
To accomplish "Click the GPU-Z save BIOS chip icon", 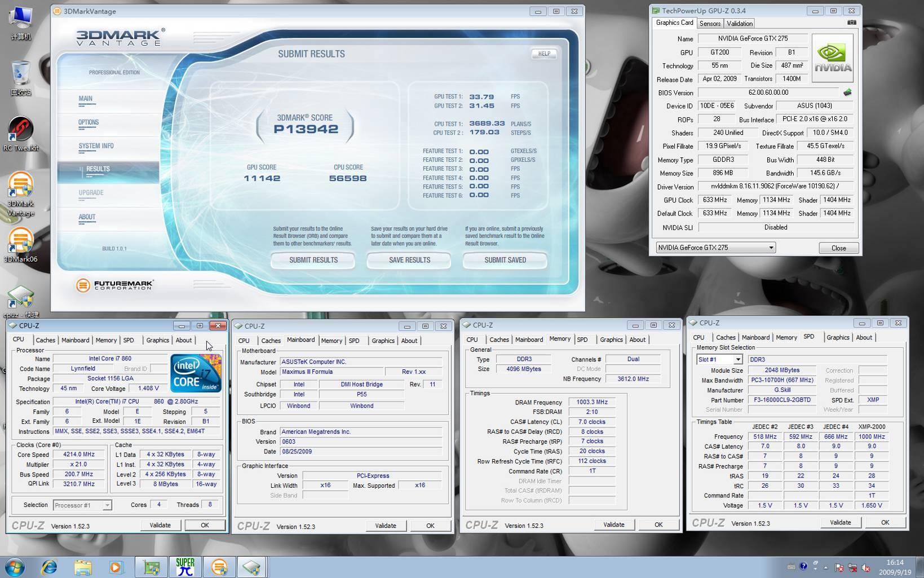I will (847, 92).
